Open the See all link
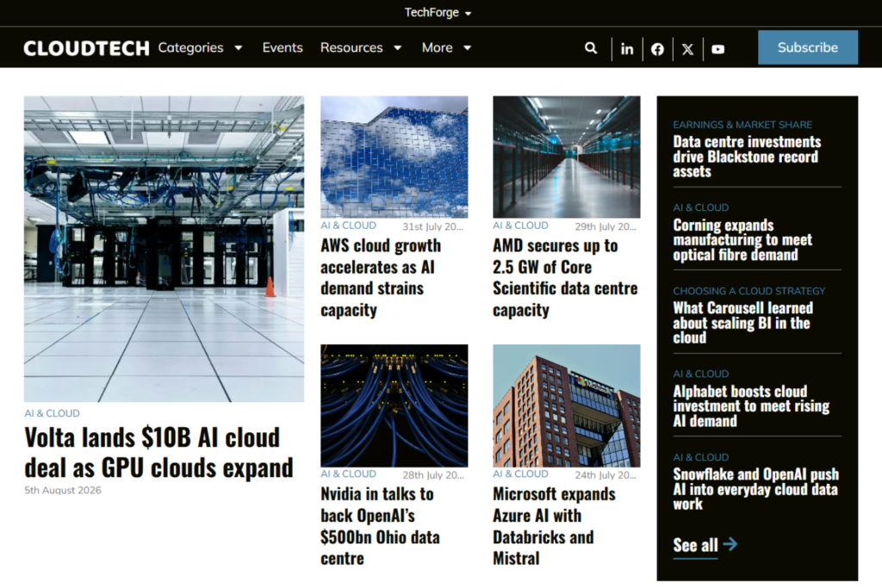Screen dimensions: 882x588 695,545
